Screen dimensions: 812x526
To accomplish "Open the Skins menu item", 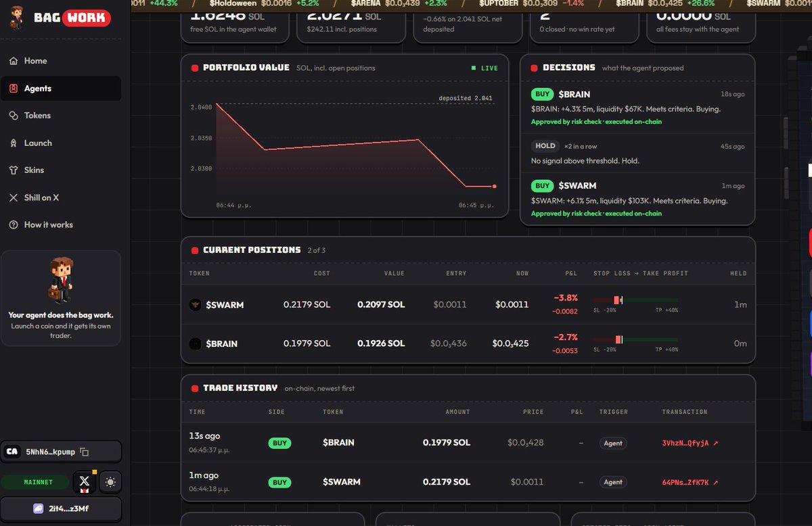I will 61,170.
